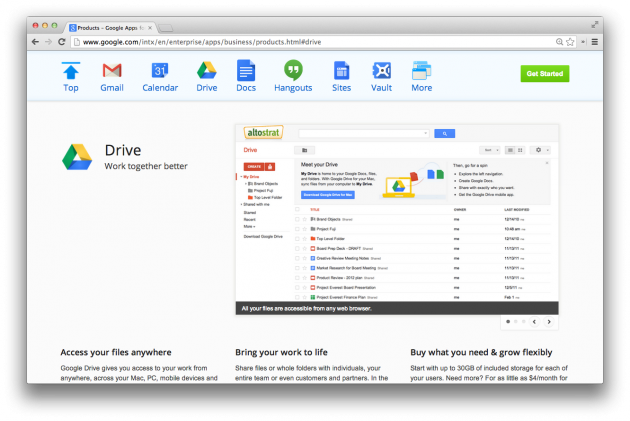The width and height of the screenshot is (630, 421).
Task: Click the red upload button beside CREATE
Action: [x=270, y=167]
